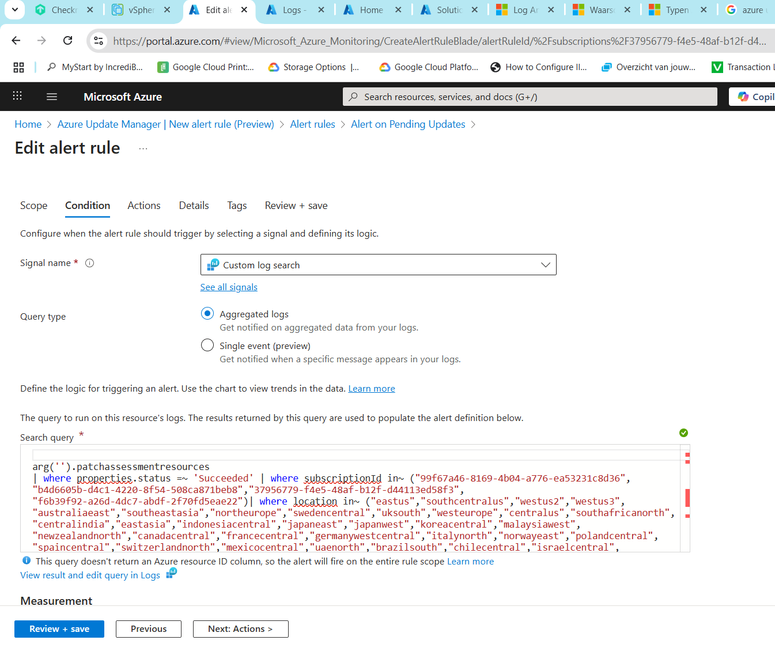Open the Storage Options bookmark
This screenshot has width=775, height=649.
313,67
